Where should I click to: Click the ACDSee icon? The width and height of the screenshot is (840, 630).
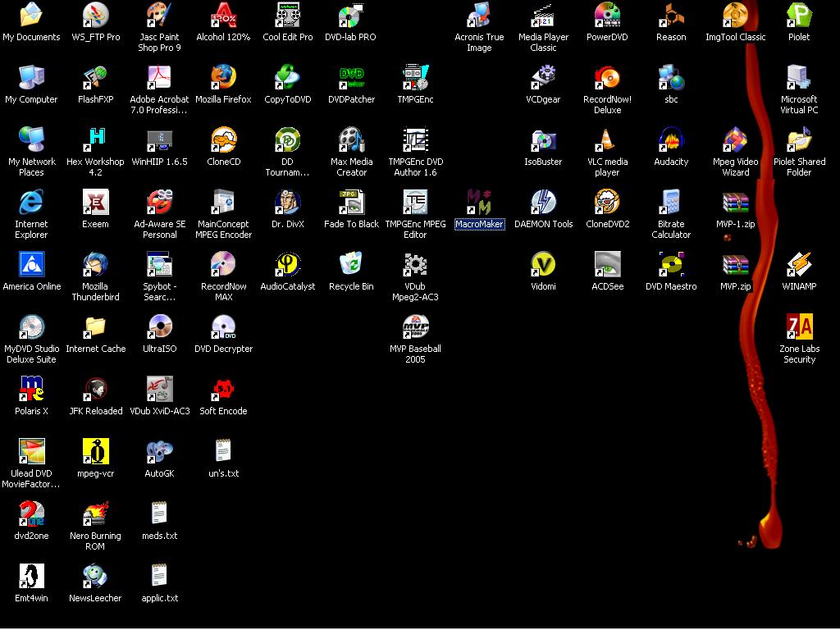tap(607, 264)
